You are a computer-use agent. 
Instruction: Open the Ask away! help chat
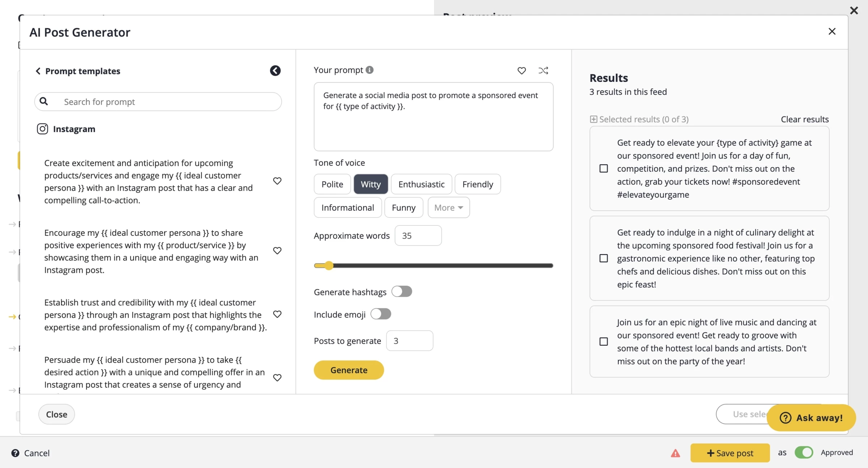click(x=811, y=418)
